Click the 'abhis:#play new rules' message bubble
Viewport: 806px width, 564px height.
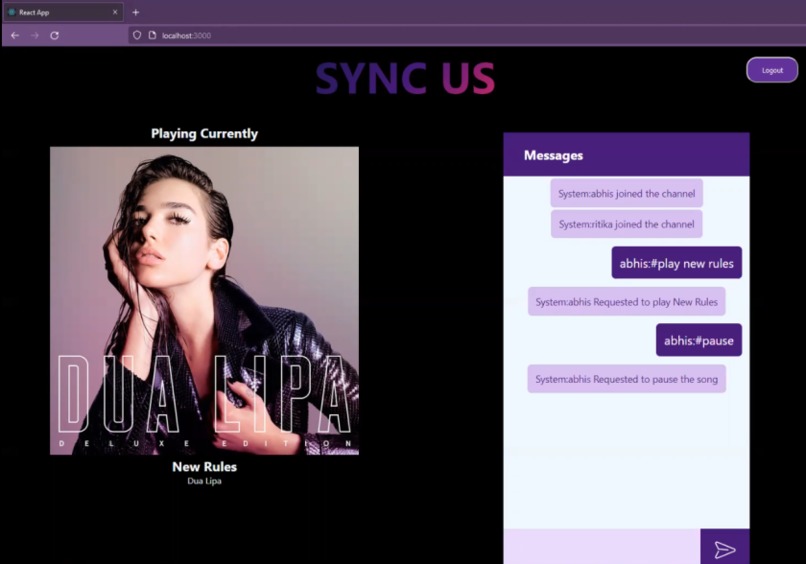676,263
